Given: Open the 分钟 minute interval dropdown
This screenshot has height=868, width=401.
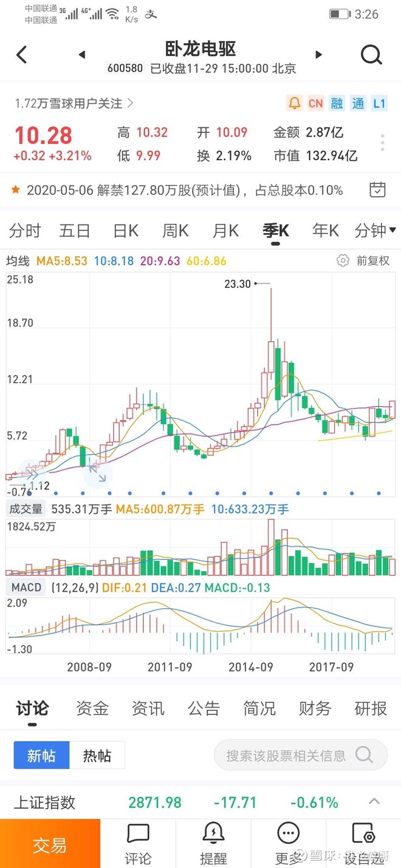Looking at the screenshot, I should click(375, 230).
